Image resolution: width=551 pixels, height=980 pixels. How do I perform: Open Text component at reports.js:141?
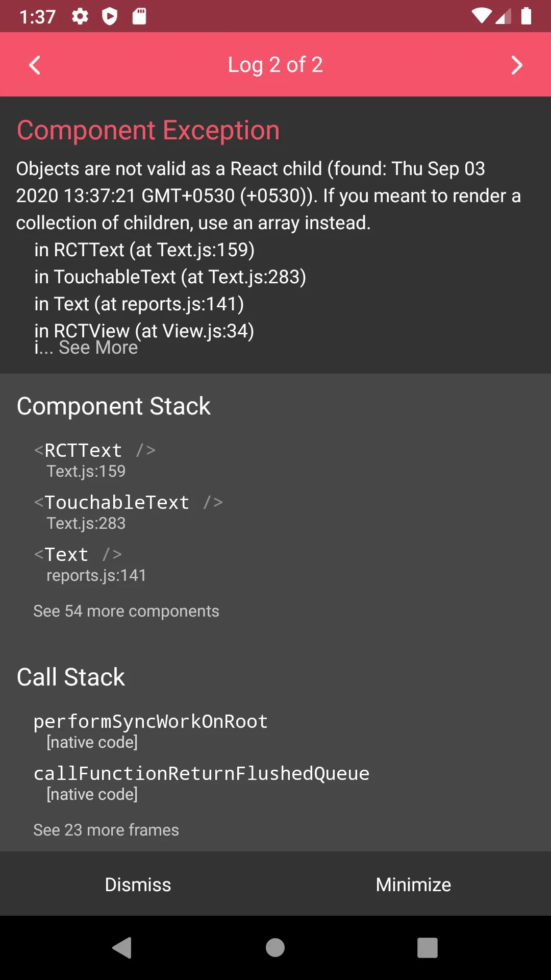coord(90,563)
